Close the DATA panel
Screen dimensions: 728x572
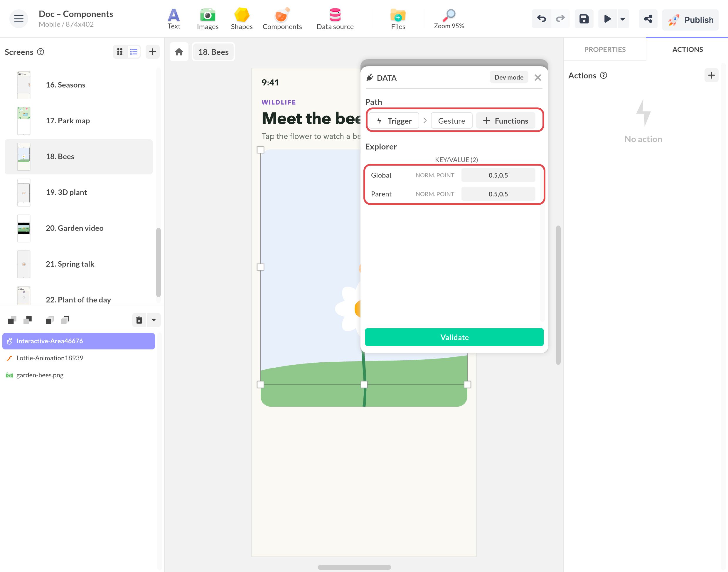pos(537,77)
